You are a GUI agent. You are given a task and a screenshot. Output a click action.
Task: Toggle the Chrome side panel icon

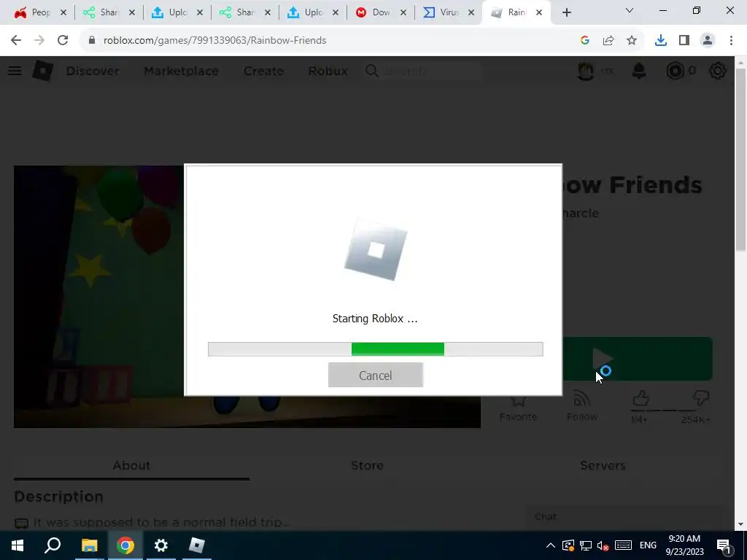pyautogui.click(x=684, y=41)
